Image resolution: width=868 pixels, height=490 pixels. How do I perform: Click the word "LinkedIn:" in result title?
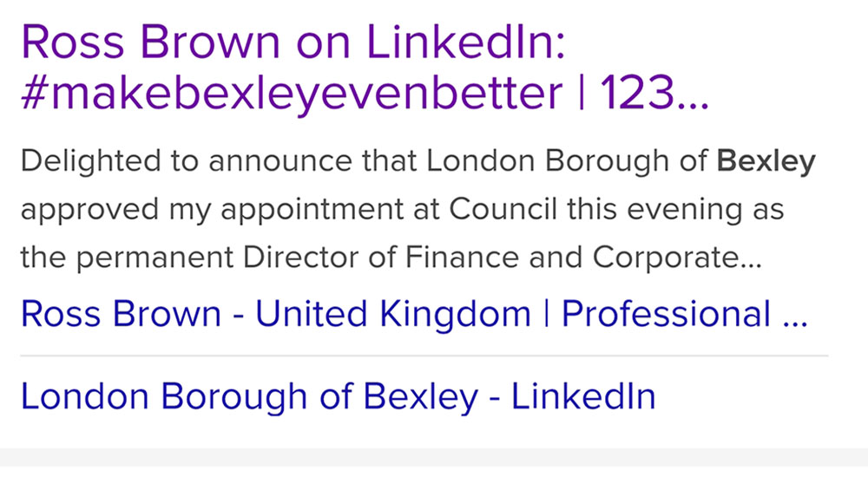point(466,41)
